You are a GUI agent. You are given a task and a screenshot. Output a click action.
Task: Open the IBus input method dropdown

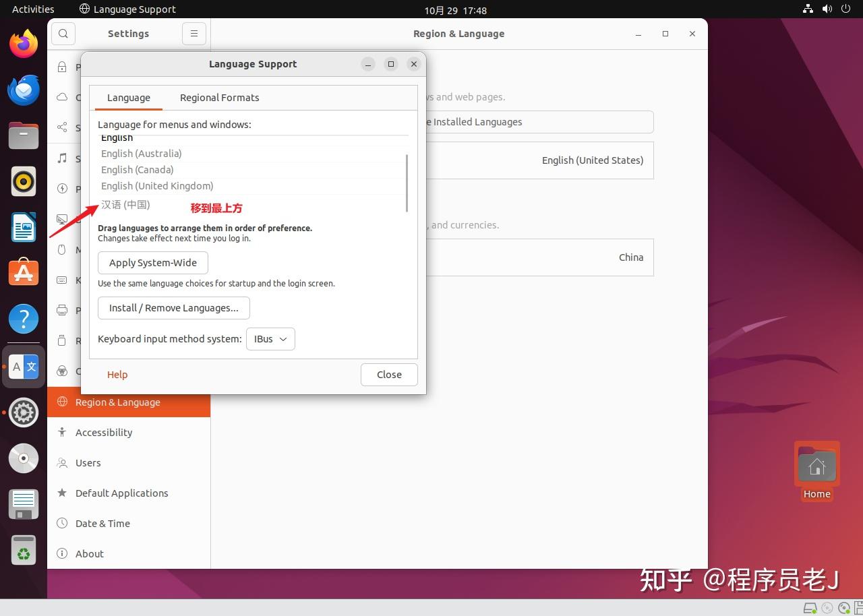(270, 339)
